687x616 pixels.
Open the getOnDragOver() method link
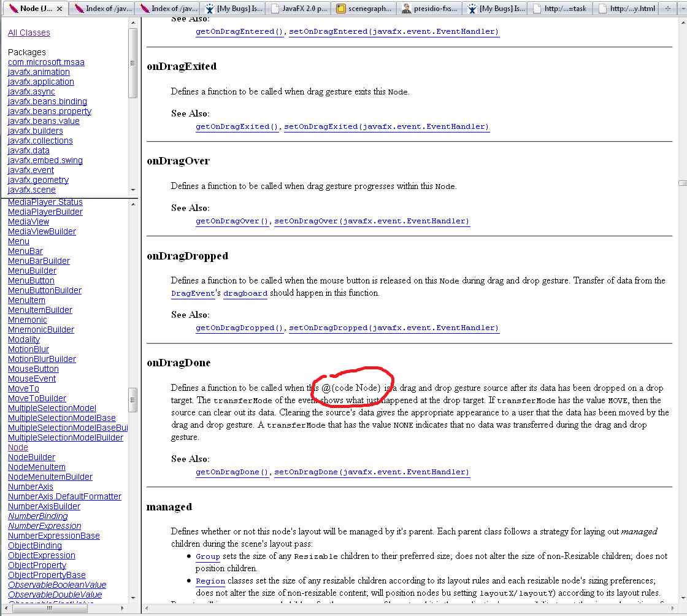[x=232, y=221]
